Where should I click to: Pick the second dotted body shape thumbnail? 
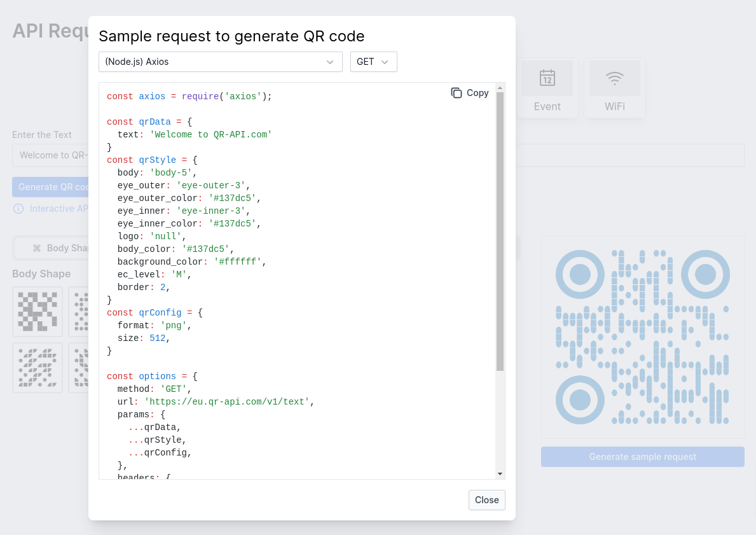(79, 312)
